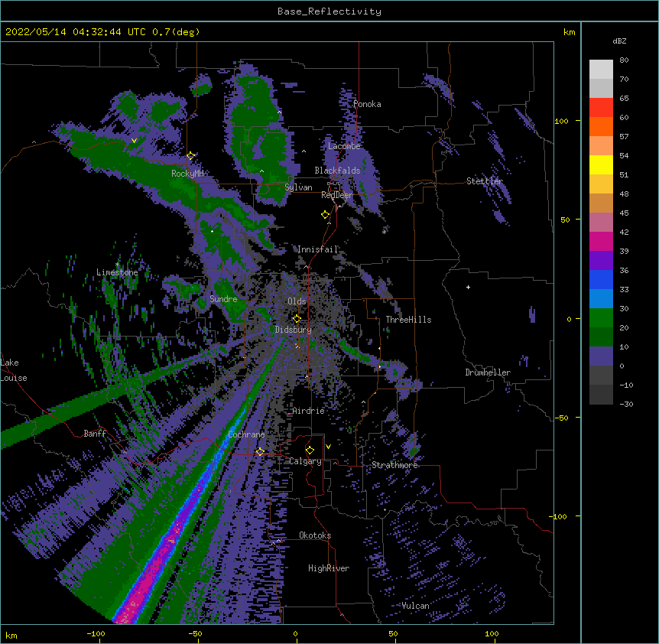Click the Sundre city label
This screenshot has width=659, height=644.
point(223,299)
